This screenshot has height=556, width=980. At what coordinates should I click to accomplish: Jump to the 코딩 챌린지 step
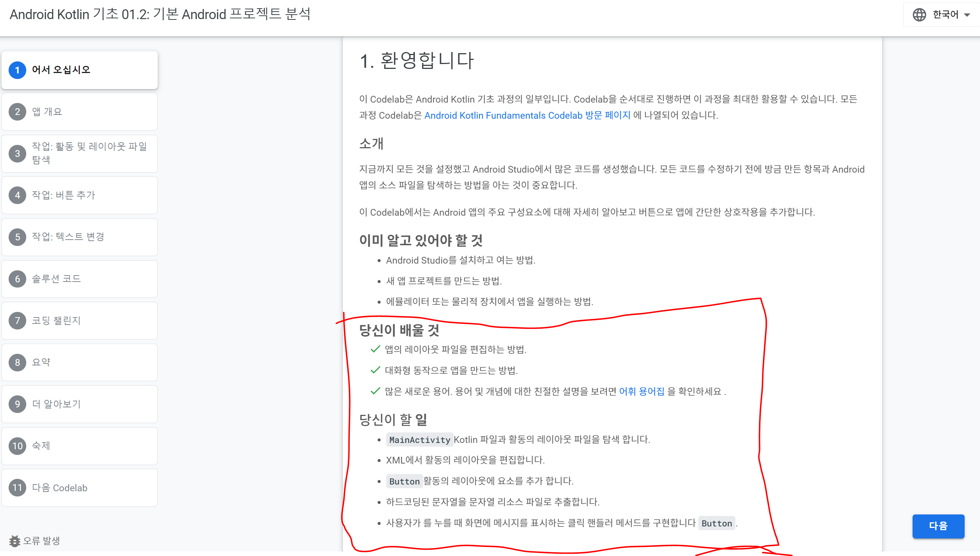56,320
